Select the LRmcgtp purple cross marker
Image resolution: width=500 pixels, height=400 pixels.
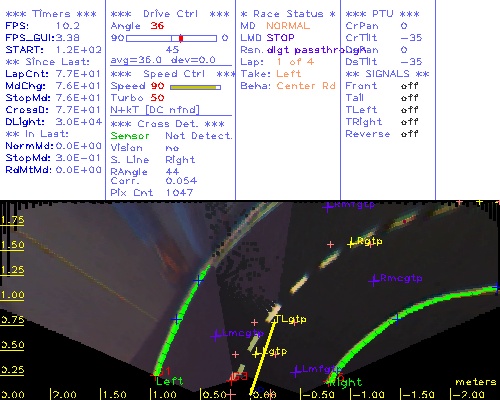pos(373,280)
